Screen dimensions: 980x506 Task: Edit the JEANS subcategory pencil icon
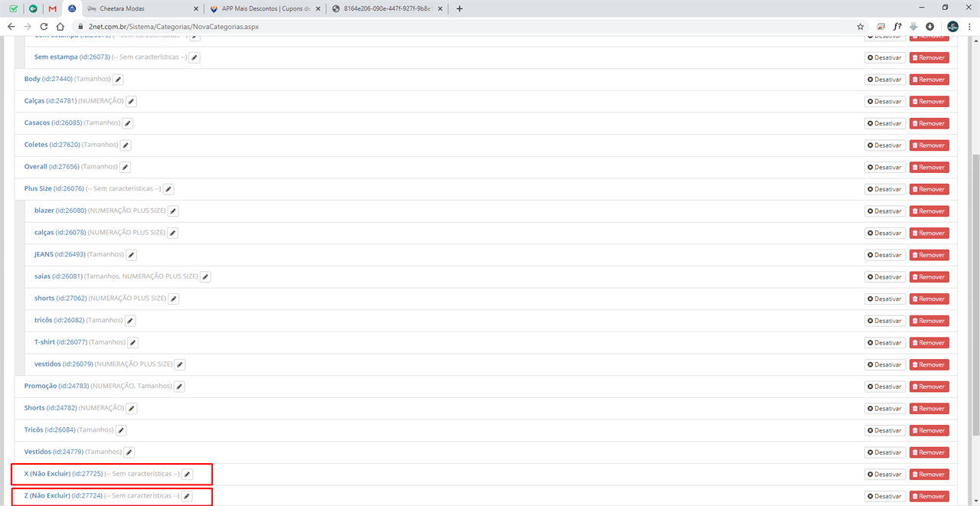[131, 255]
